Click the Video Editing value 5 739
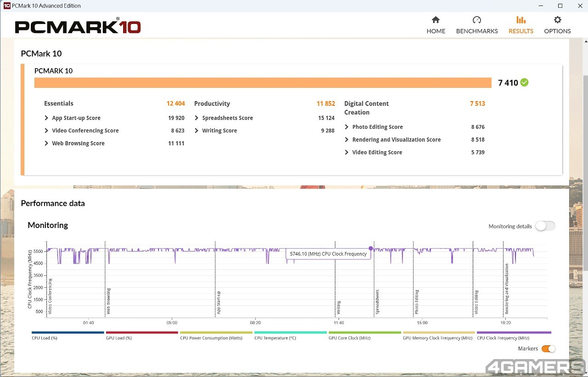Image resolution: width=588 pixels, height=377 pixels. click(478, 152)
